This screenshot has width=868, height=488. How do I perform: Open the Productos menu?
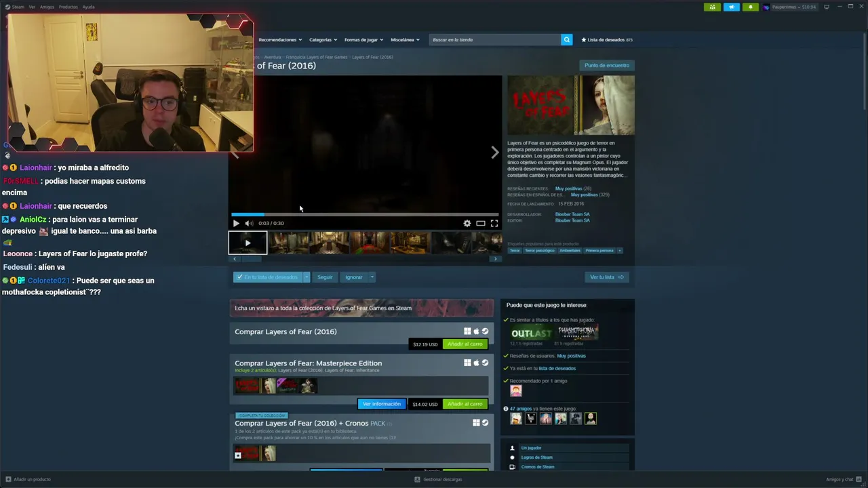(68, 7)
